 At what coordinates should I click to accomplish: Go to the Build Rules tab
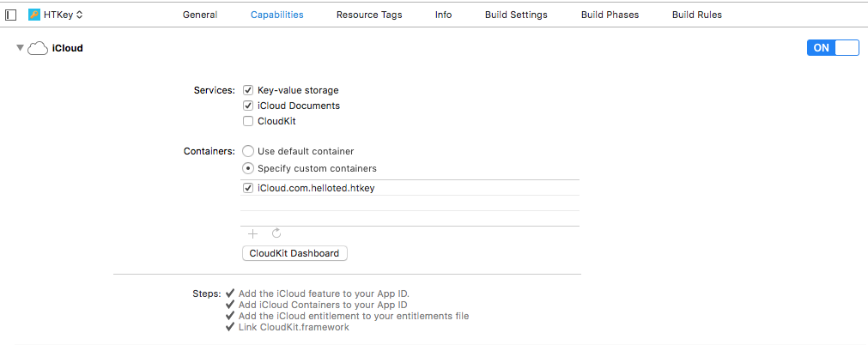pos(697,15)
